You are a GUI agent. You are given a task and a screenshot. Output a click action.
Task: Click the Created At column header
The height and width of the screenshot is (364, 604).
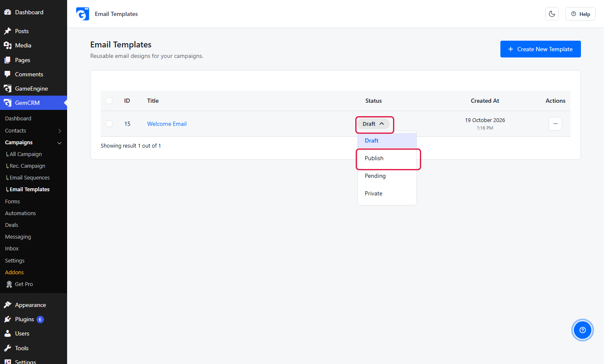coord(485,101)
